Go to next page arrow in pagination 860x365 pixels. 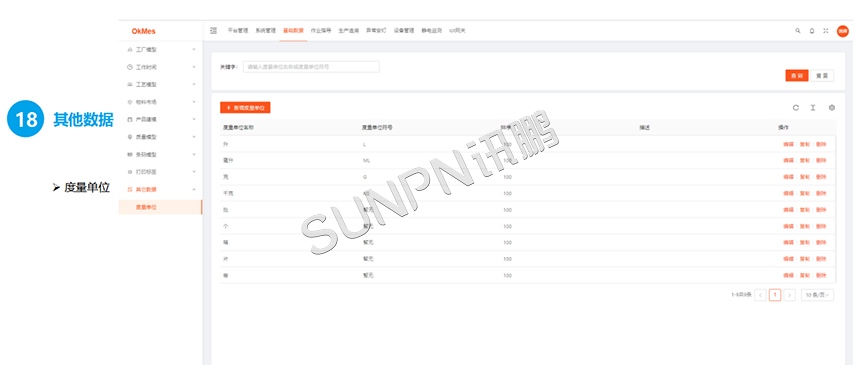789,295
